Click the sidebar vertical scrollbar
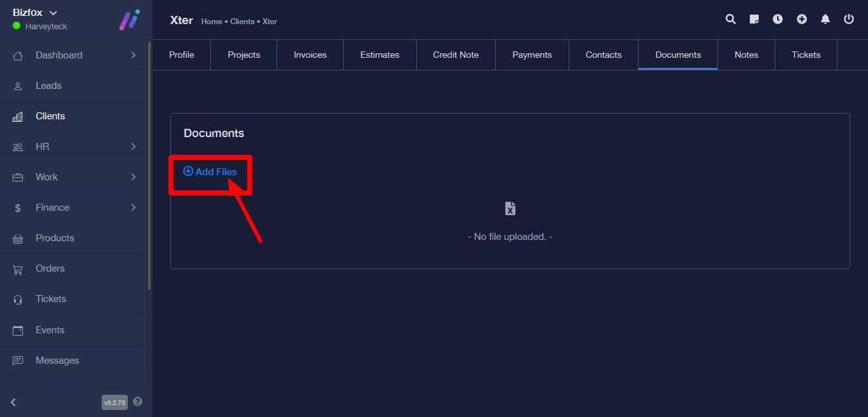Image resolution: width=868 pixels, height=417 pixels. click(x=149, y=165)
